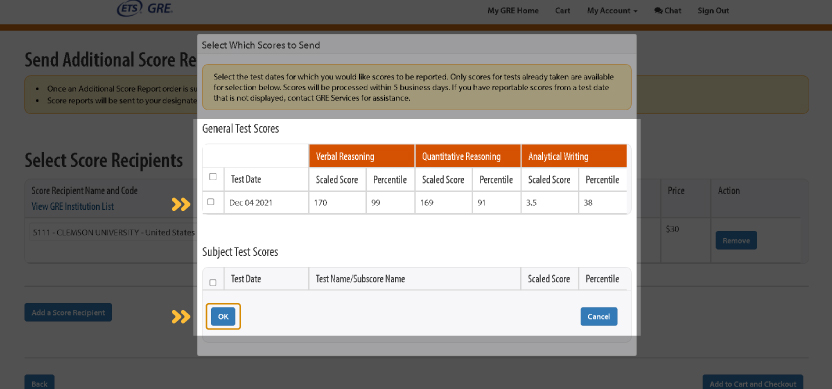Check the select-all box in Subject Test Scores header
The width and height of the screenshot is (832, 389).
tap(213, 282)
